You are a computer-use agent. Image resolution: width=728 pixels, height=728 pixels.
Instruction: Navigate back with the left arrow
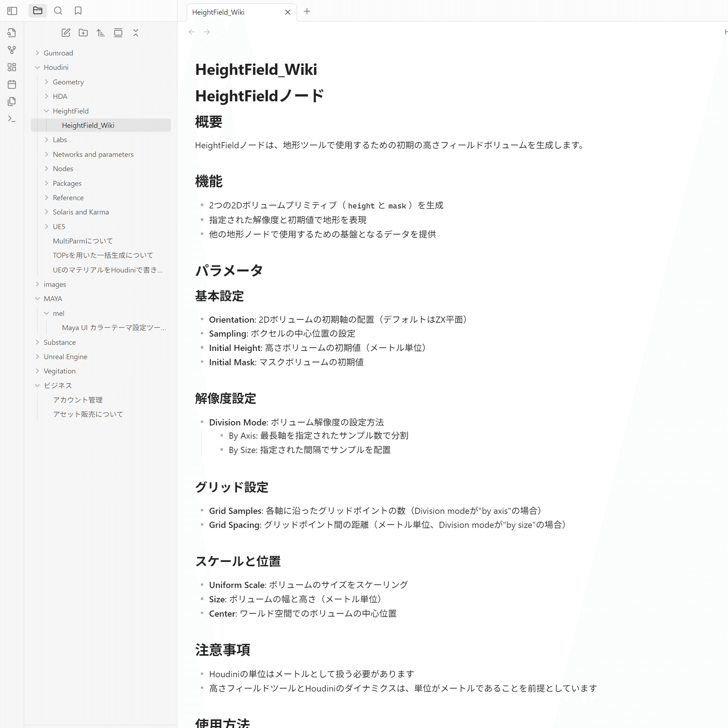(x=192, y=32)
